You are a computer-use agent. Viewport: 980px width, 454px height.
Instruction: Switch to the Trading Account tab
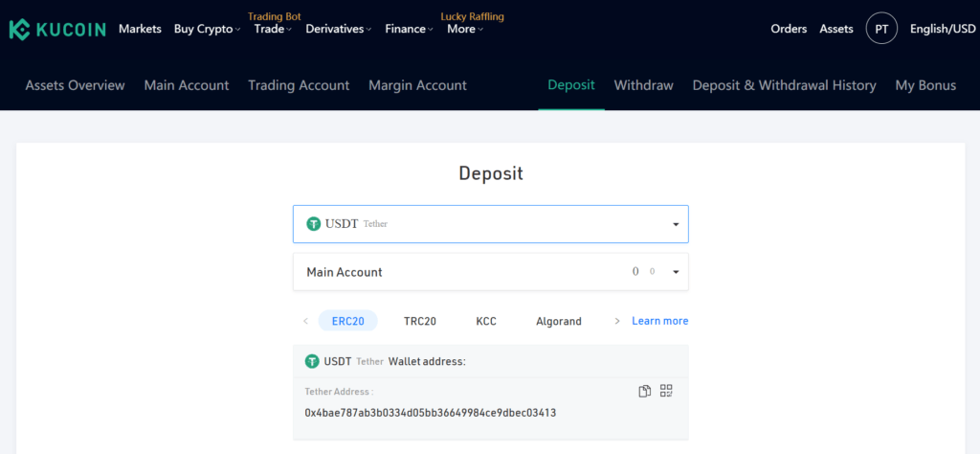[x=299, y=85]
